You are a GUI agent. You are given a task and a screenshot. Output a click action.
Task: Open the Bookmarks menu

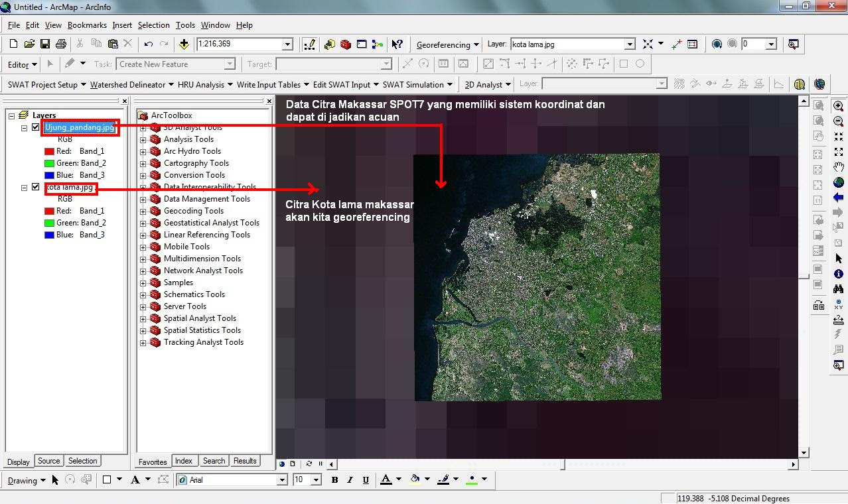click(87, 25)
